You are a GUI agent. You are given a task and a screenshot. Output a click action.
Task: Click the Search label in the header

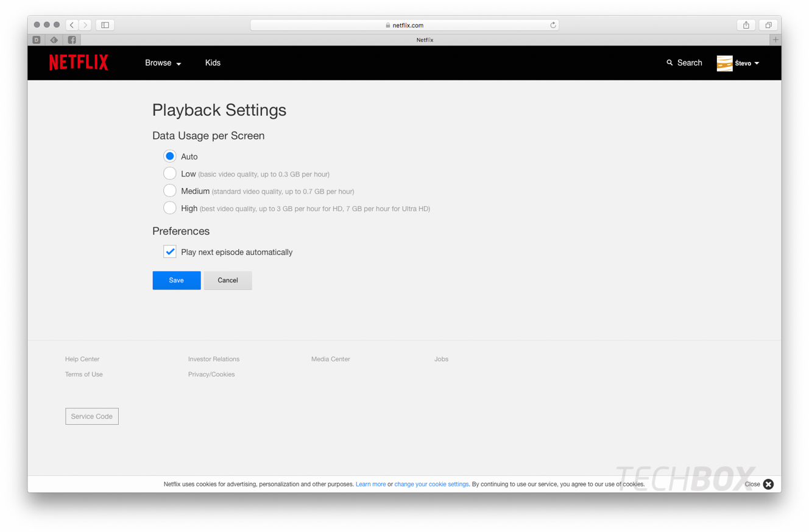(x=690, y=63)
